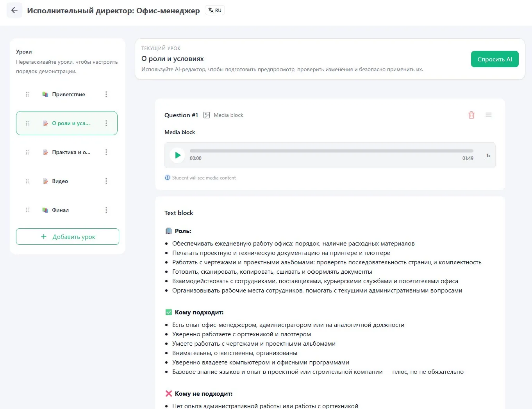Go back using the left arrow icon
Image resolution: width=532 pixels, height=409 pixels.
click(14, 11)
